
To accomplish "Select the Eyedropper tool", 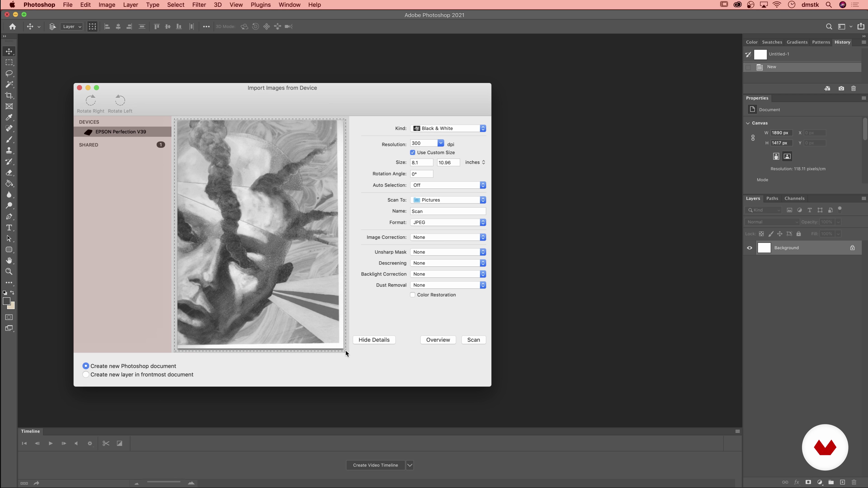I will tap(9, 117).
